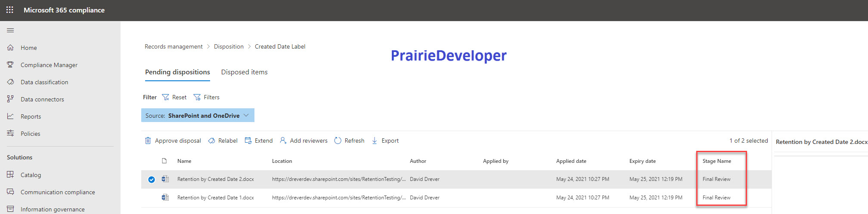
Task: Click the Add reviewers button label
Action: pos(309,141)
